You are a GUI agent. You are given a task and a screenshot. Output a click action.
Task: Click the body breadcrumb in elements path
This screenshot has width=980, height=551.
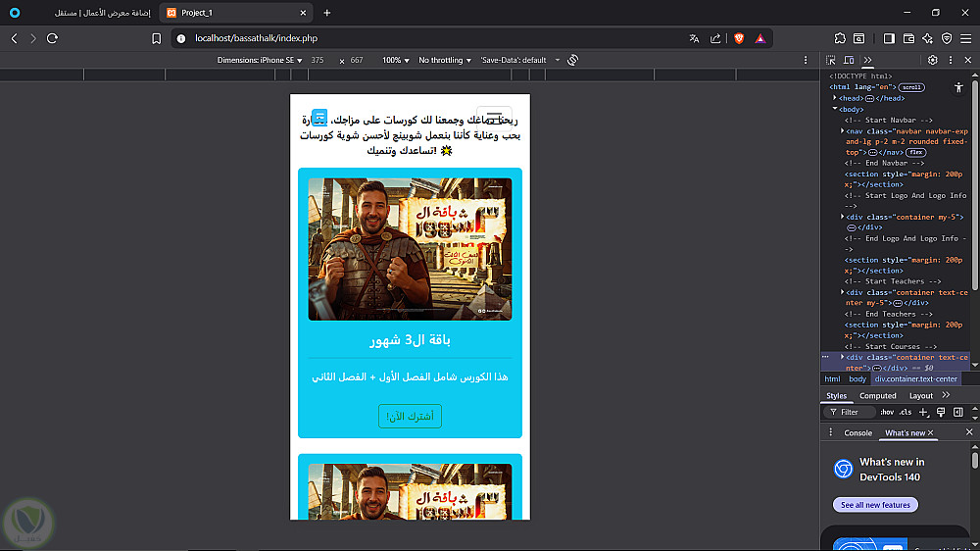pos(857,379)
